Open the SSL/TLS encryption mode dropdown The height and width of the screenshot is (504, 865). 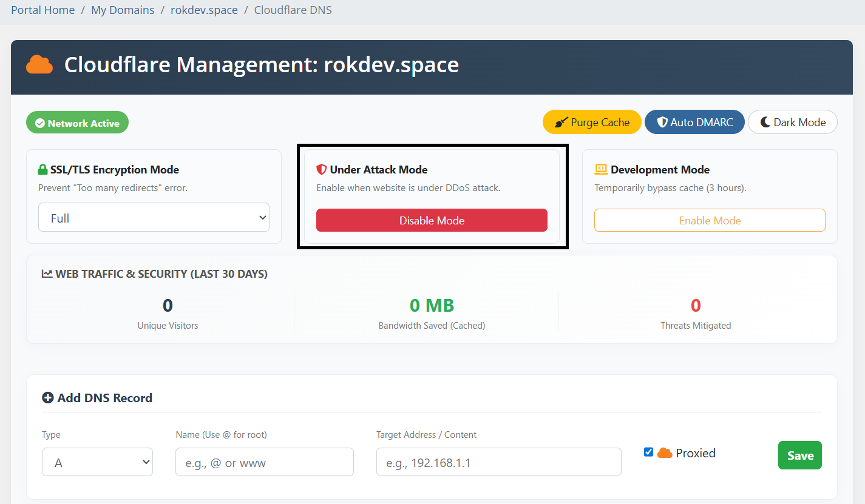coord(154,217)
